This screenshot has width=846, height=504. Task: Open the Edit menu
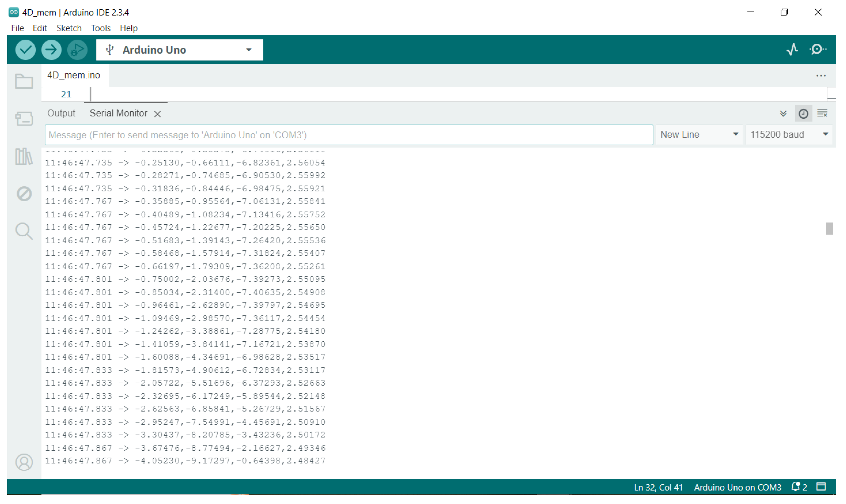pyautogui.click(x=40, y=28)
